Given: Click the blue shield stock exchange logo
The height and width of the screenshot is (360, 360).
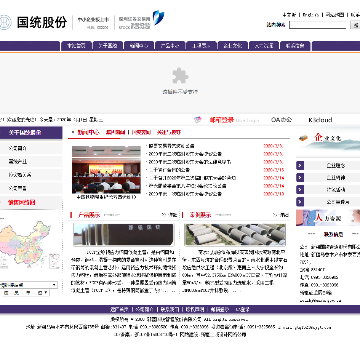Looking at the screenshot, I should point(158,18).
